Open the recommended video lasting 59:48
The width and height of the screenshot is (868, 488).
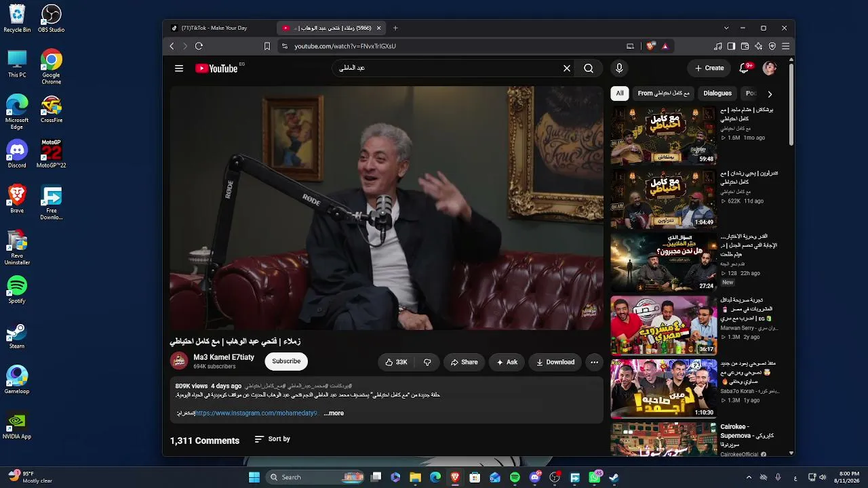coord(663,136)
